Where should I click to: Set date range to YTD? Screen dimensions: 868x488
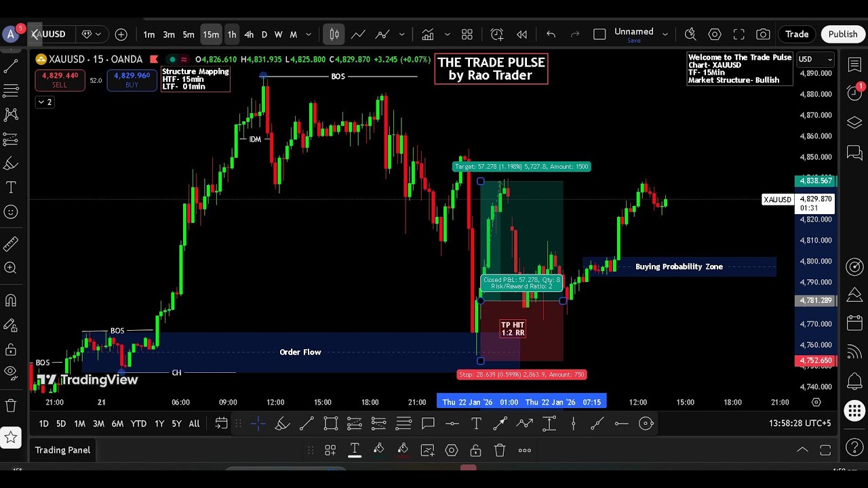[138, 424]
